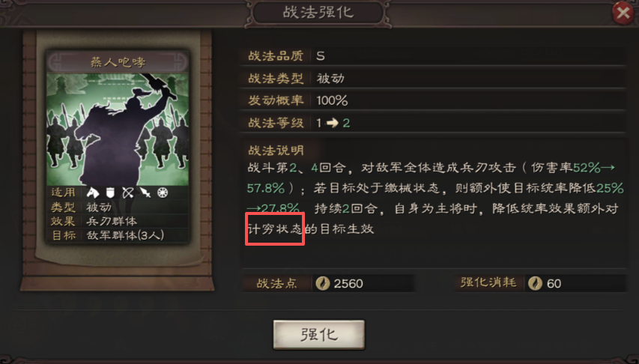Click the 燕人咆哮 skill card artwork

(118, 130)
